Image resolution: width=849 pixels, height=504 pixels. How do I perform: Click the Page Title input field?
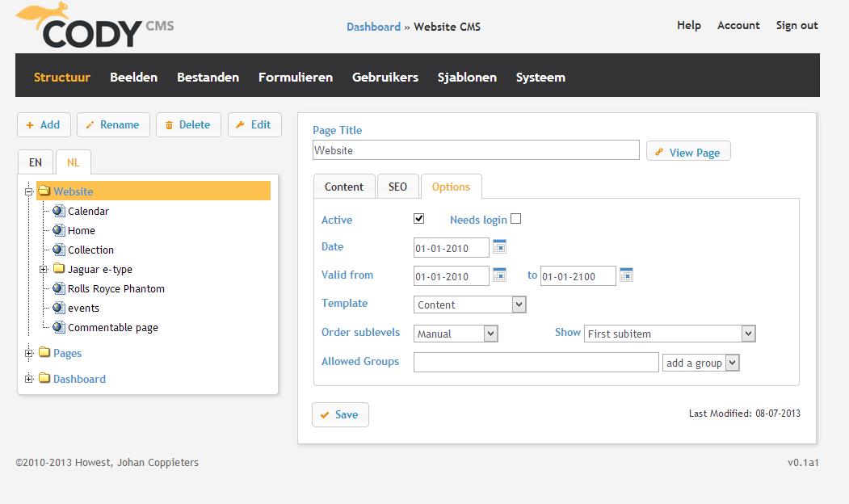click(x=476, y=150)
